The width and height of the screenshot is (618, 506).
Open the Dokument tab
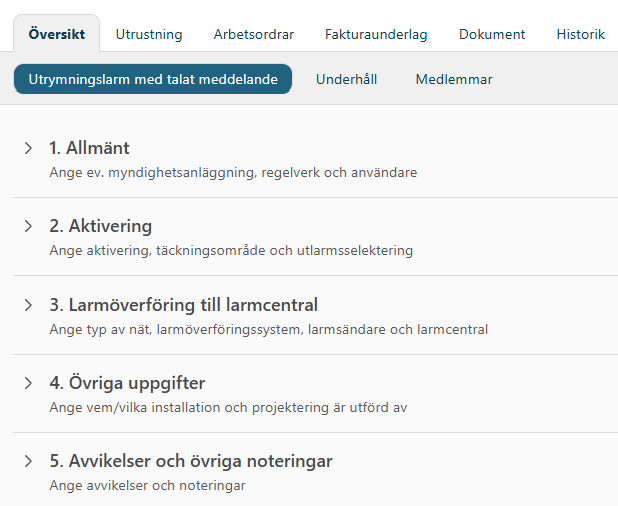[492, 34]
